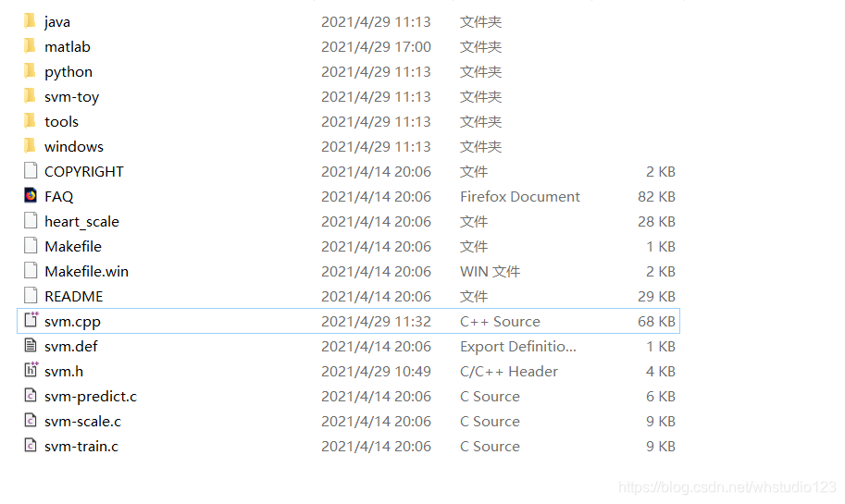Select the heart_scale file name
Viewport: 845px width, 504px height.
(x=82, y=222)
